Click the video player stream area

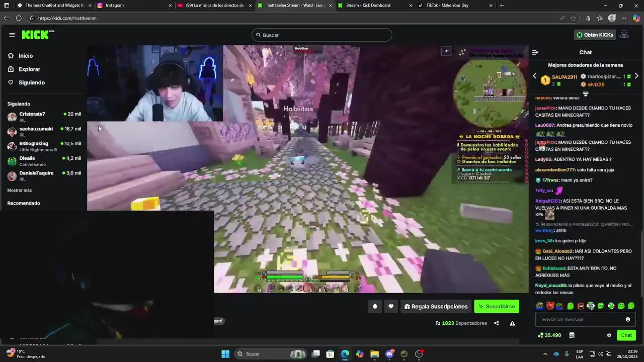(308, 169)
